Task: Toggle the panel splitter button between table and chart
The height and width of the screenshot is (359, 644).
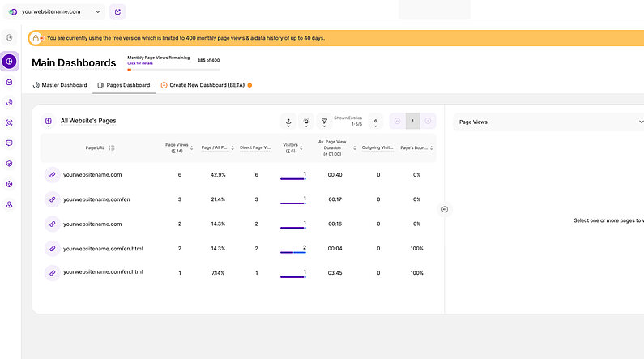Action: pyautogui.click(x=445, y=209)
